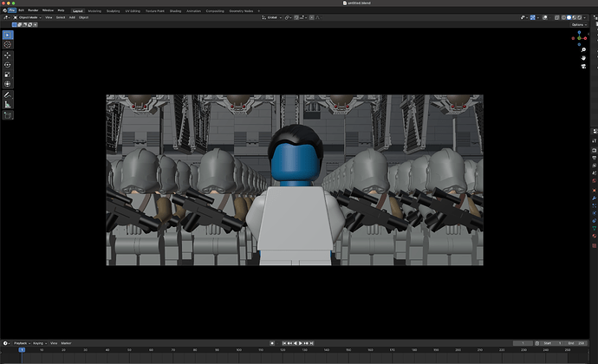Open the Output properties tab icon

[595, 158]
